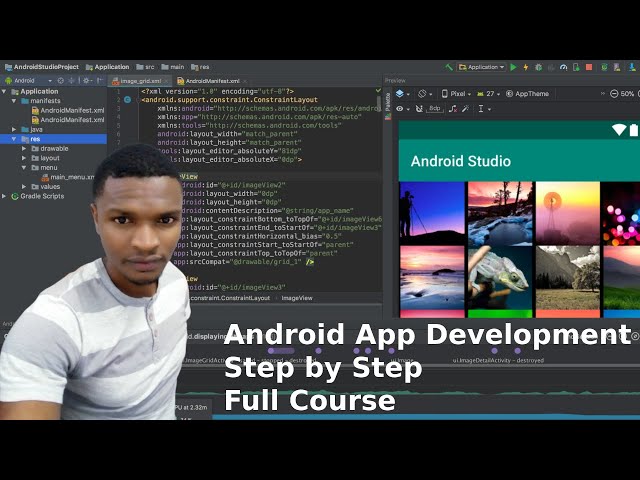Click the 'xmlns:tools' line in editor
This screenshot has width=640, height=480.
coord(249,125)
